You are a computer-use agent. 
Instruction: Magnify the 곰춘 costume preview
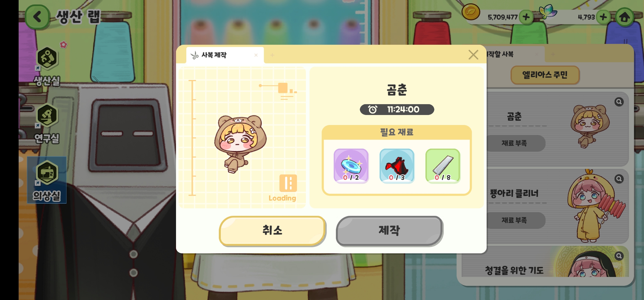click(x=619, y=102)
